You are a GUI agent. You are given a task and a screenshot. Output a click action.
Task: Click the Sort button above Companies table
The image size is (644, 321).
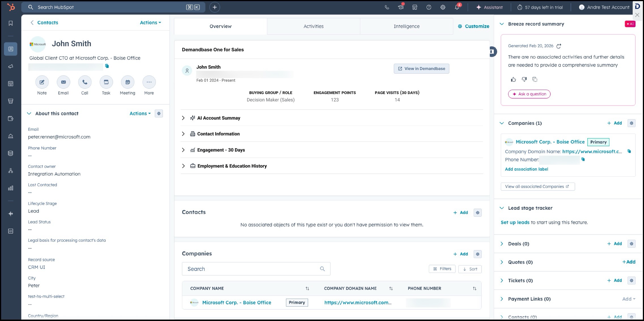470,269
